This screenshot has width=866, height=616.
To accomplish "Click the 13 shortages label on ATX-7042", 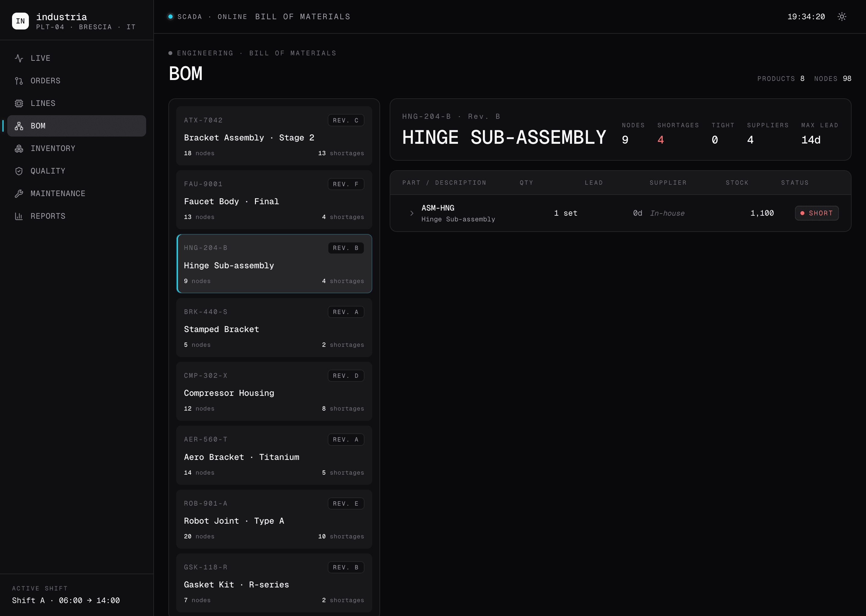I will (x=341, y=153).
